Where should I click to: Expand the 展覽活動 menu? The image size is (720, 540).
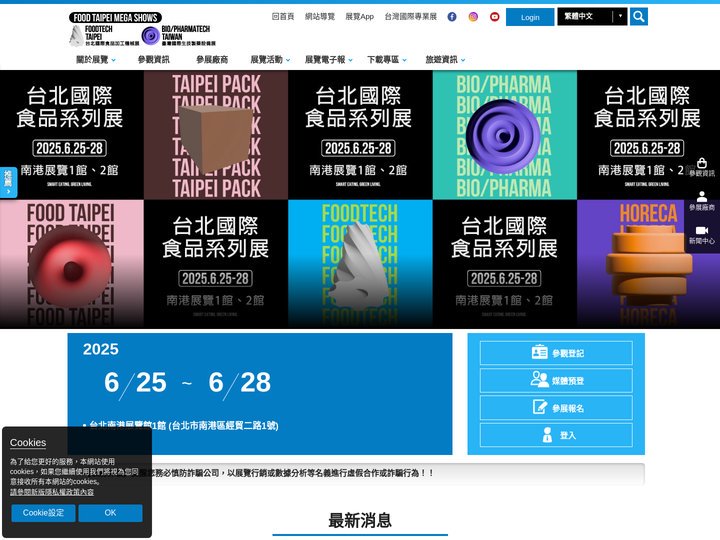click(270, 60)
